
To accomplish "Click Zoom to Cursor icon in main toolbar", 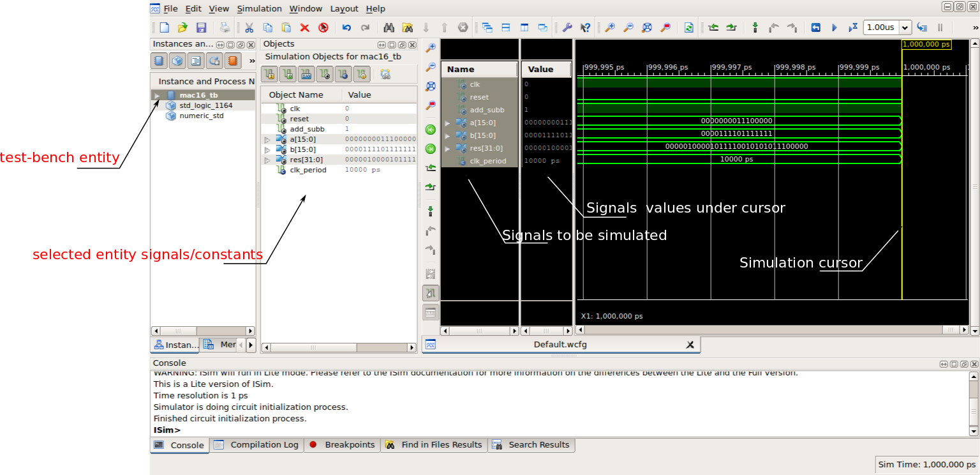I will [x=665, y=27].
